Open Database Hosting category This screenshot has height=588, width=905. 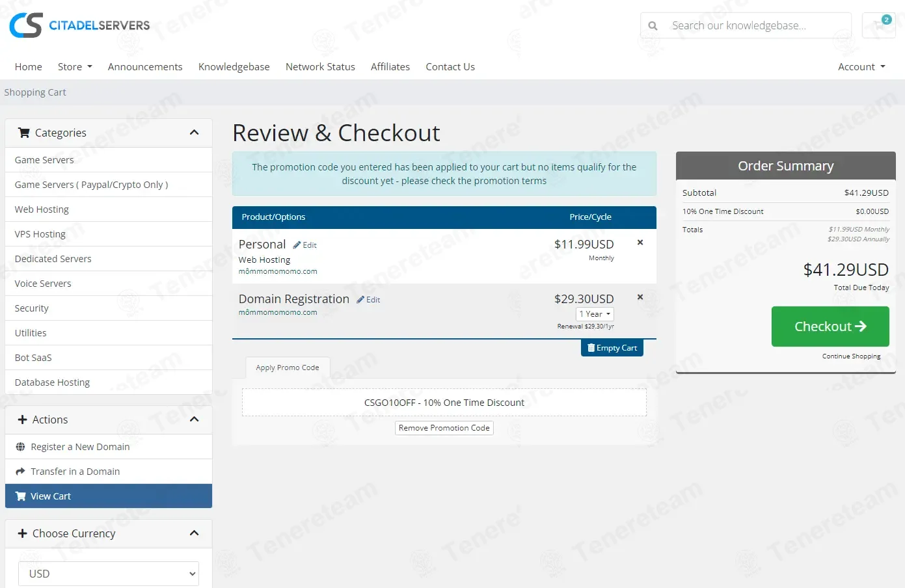109,382
